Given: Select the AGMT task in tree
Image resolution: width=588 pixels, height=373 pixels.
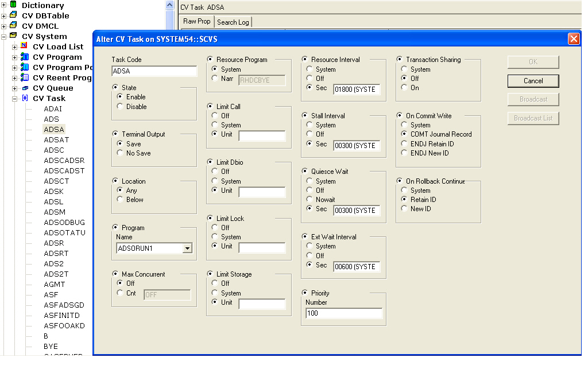Looking at the screenshot, I should (55, 284).
